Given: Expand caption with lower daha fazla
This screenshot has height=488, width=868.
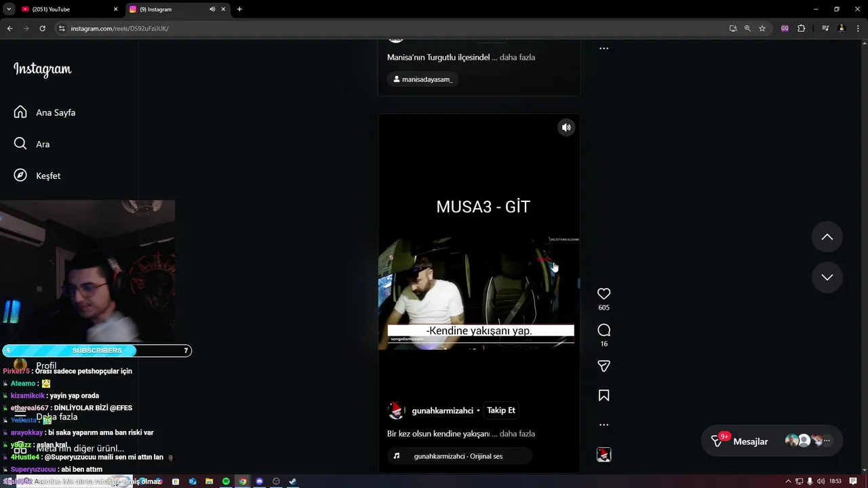Looking at the screenshot, I should (517, 434).
